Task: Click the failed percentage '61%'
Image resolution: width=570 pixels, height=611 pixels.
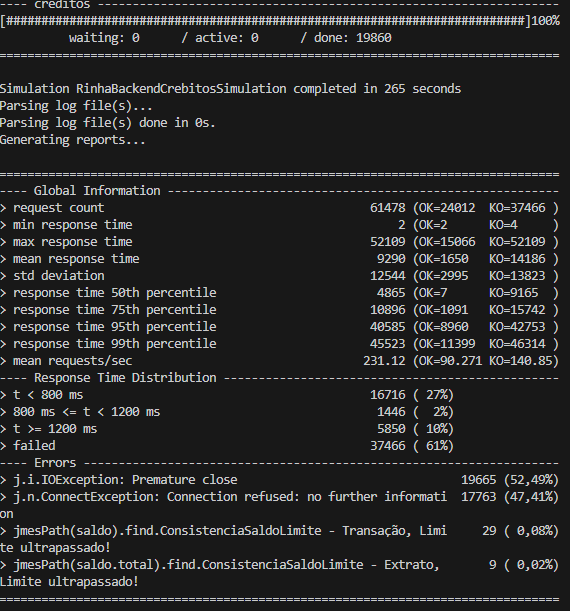Action: coord(436,446)
